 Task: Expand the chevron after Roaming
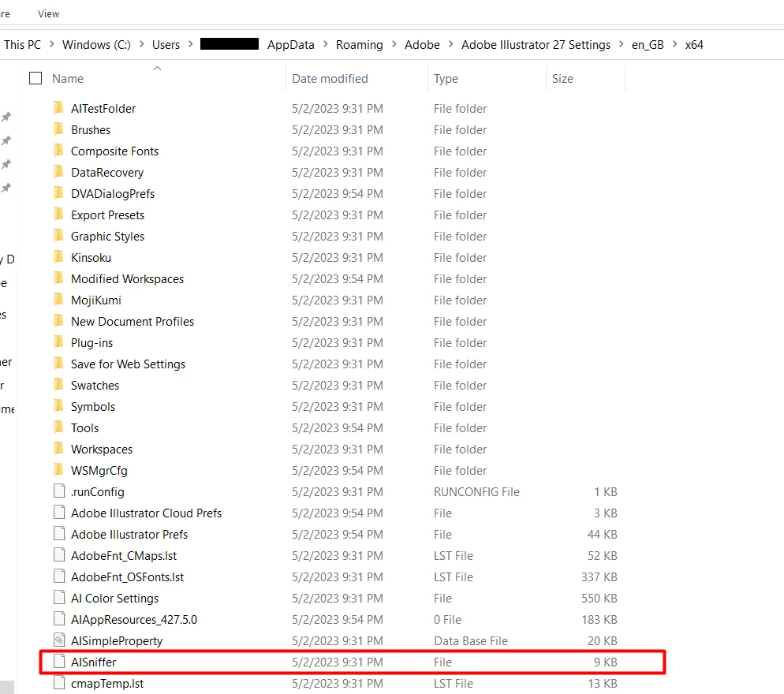click(x=394, y=44)
